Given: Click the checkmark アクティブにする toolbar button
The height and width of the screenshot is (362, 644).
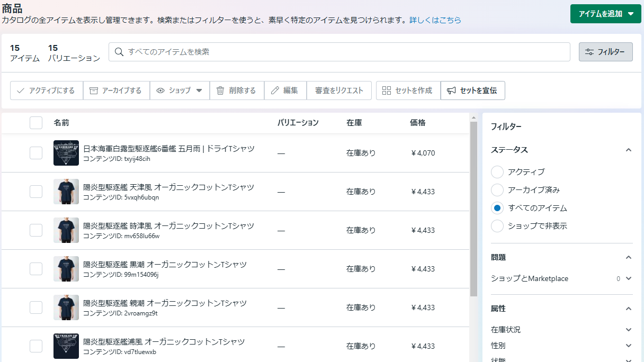Looking at the screenshot, I should [x=47, y=91].
